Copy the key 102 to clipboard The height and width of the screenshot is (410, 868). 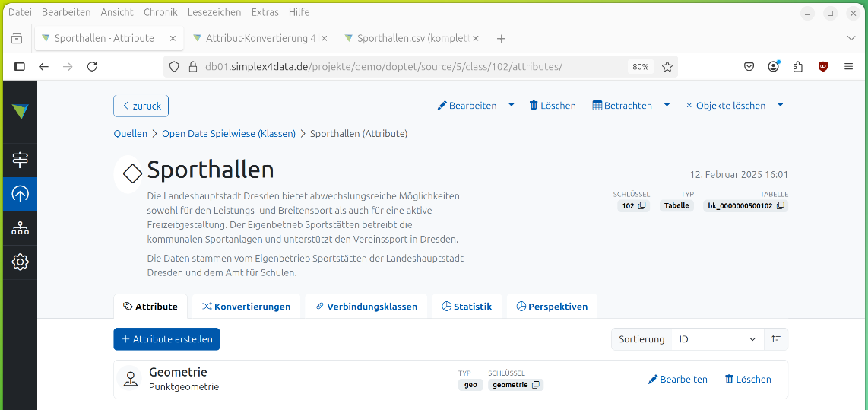tap(641, 205)
